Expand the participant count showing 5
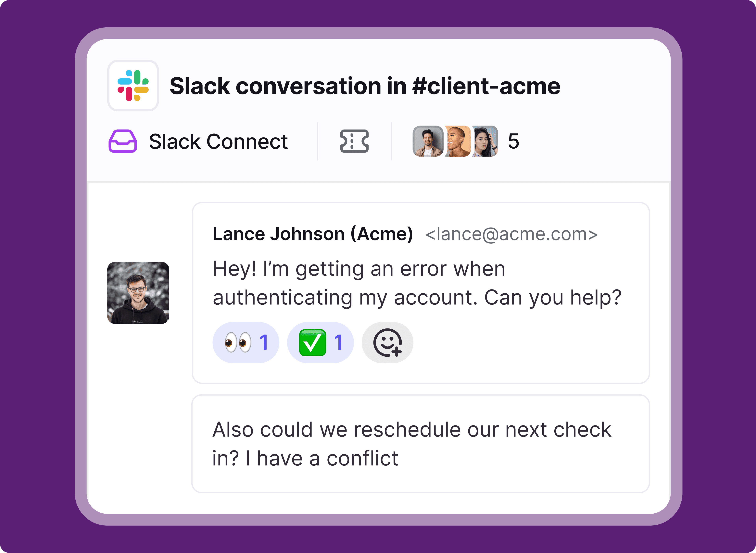The width and height of the screenshot is (756, 553). [x=513, y=141]
